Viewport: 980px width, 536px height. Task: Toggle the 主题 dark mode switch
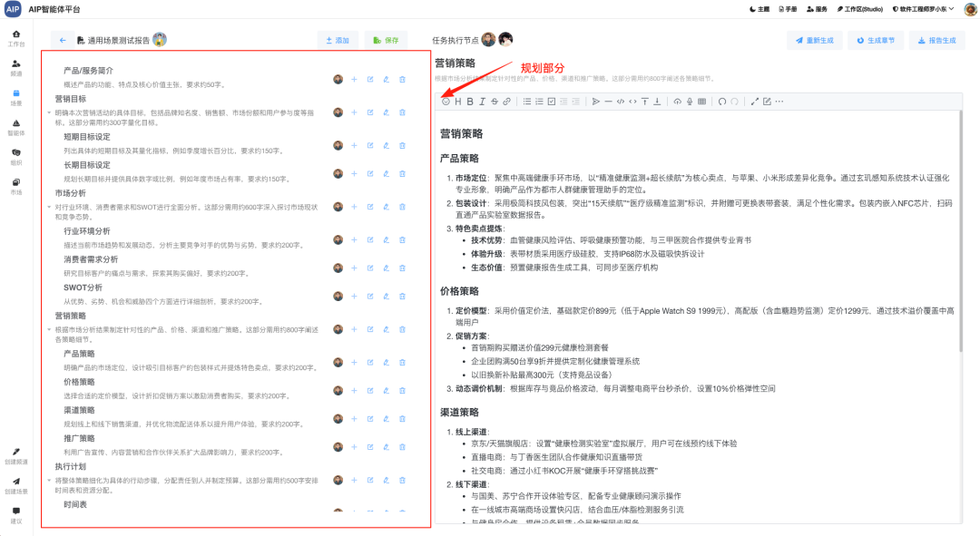(759, 9)
